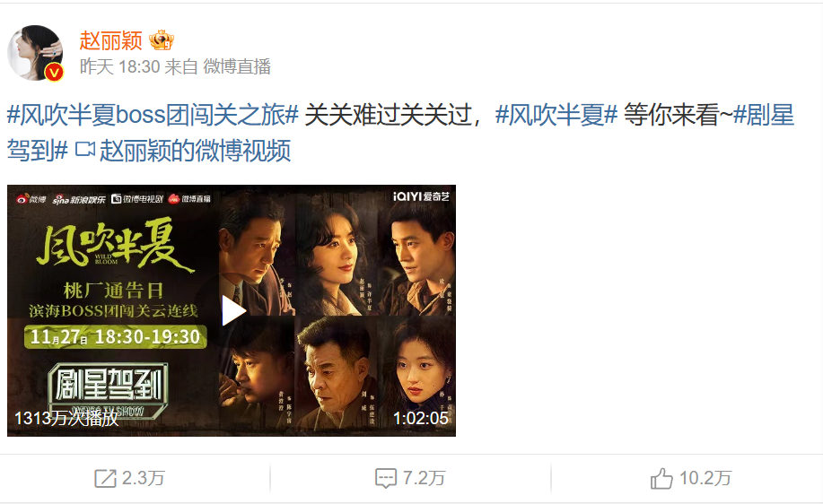823x504 pixels.
Task: Click the 10.2万 like count
Action: pos(705,478)
